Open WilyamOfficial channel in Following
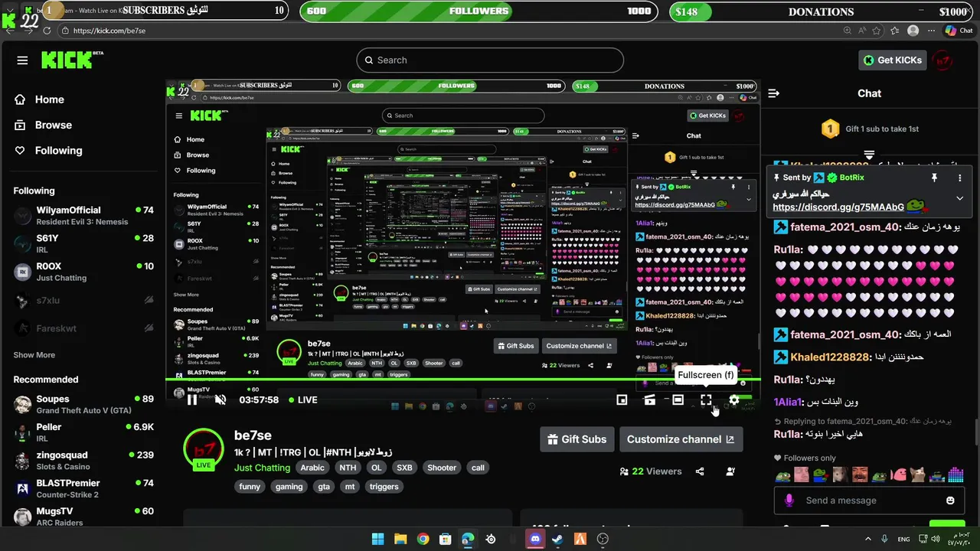The image size is (980, 551). pos(83,215)
